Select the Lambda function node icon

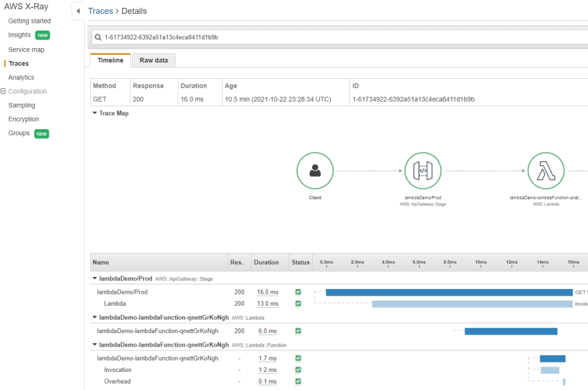(546, 171)
